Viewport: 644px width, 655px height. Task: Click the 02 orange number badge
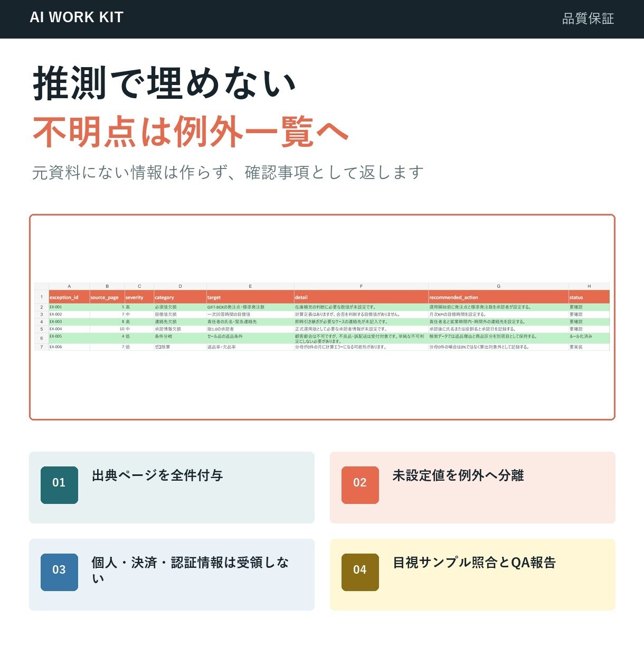point(360,485)
